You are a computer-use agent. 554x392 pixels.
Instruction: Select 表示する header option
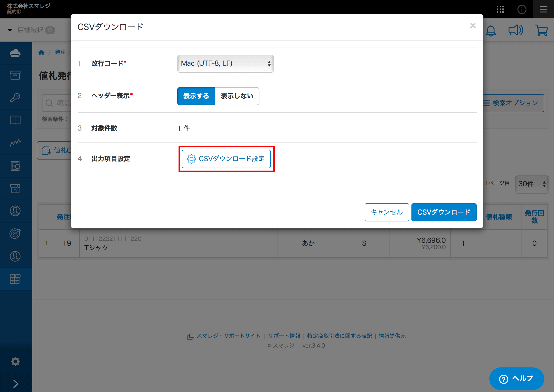pos(196,96)
